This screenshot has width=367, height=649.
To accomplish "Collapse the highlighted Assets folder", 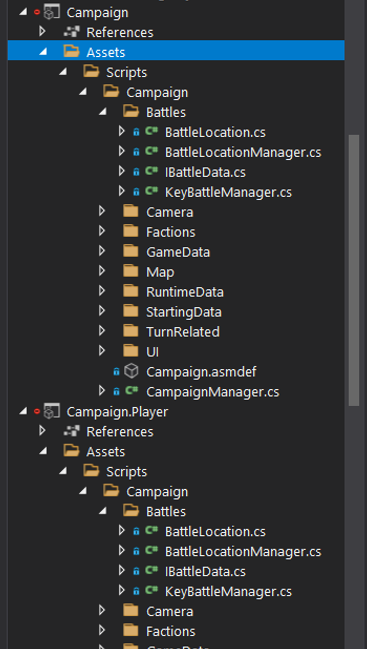I will [x=42, y=52].
